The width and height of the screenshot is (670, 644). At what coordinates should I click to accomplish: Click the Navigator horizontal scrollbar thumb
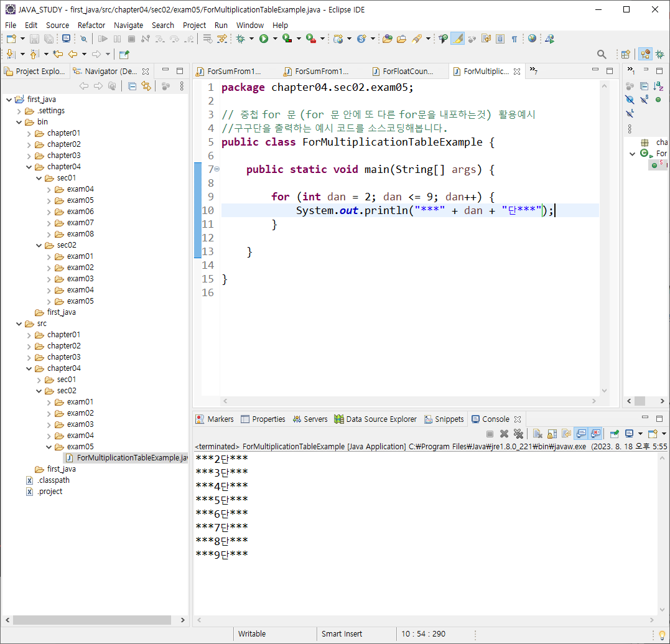[92, 620]
